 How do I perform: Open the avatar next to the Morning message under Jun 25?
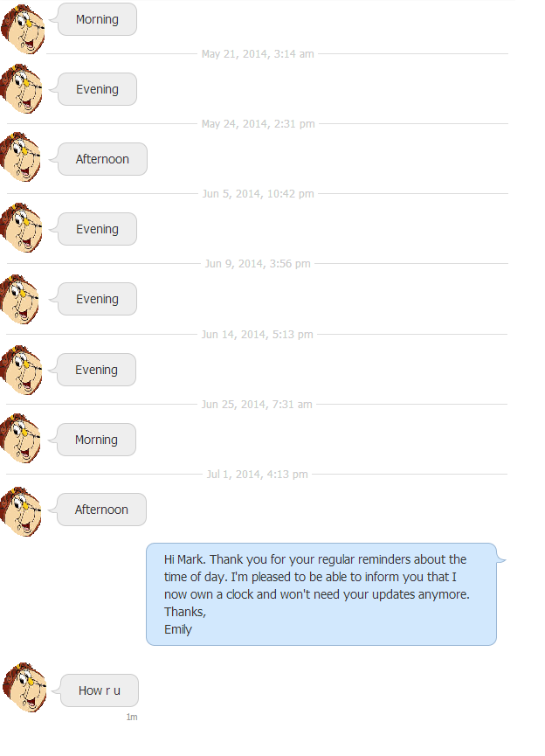coord(22,439)
